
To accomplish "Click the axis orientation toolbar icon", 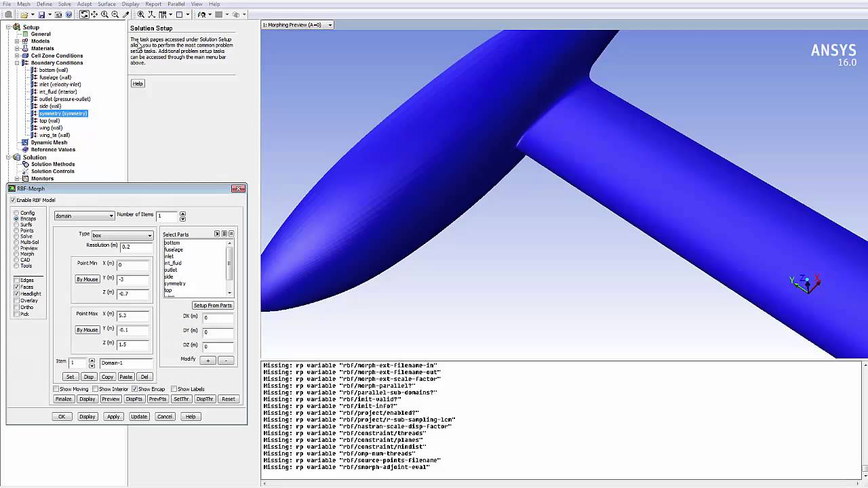I will 152,14.
